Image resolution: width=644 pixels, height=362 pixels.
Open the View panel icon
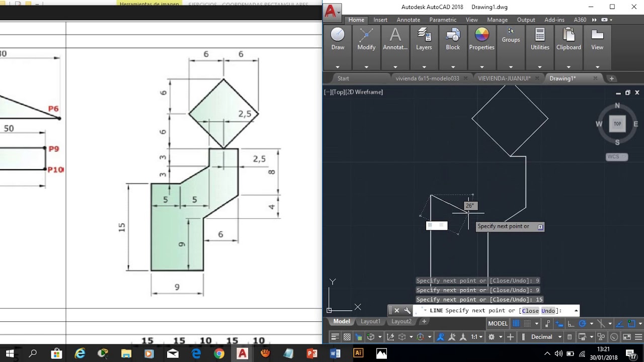597,34
